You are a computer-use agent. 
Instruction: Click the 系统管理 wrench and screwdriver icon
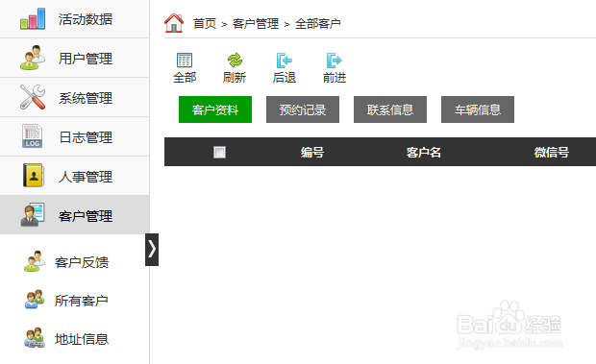click(33, 97)
